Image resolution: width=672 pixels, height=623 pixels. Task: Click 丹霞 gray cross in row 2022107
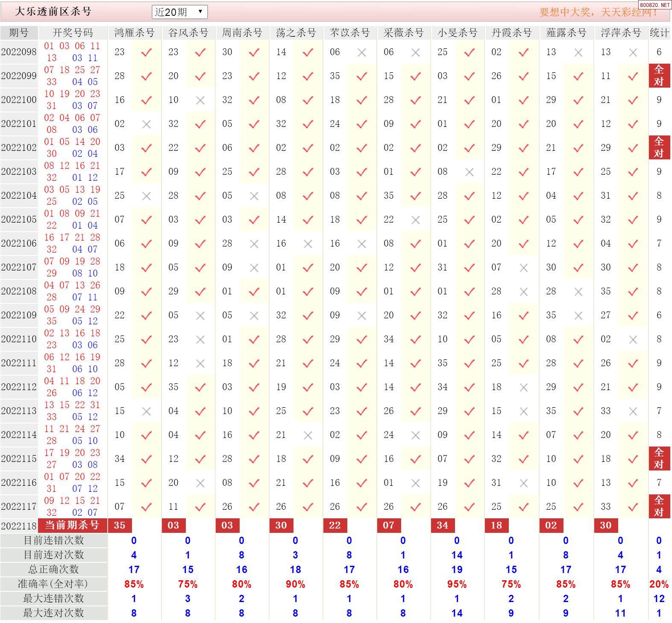point(523,267)
